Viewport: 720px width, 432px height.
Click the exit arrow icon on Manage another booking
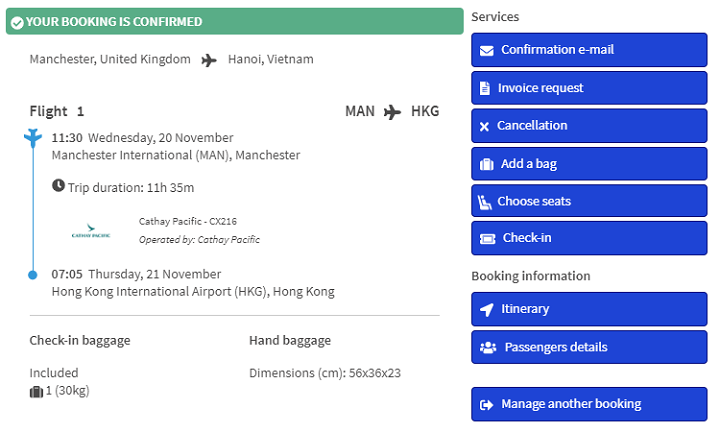[x=486, y=405]
